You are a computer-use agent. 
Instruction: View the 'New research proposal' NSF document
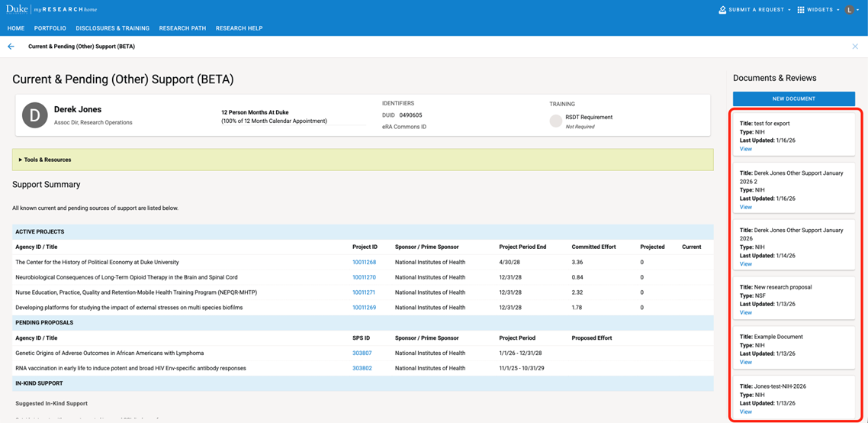click(x=745, y=312)
